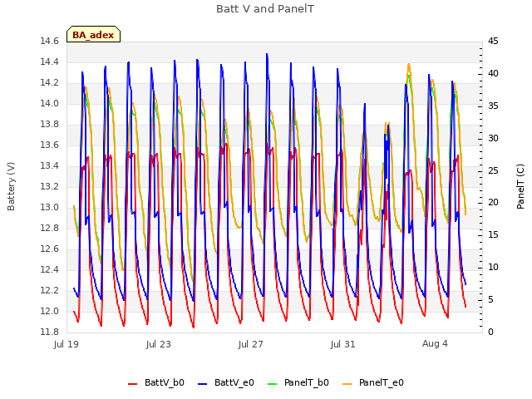Click the 20 PanelT axis value
Viewport: 532px width, 399px height.
click(493, 203)
